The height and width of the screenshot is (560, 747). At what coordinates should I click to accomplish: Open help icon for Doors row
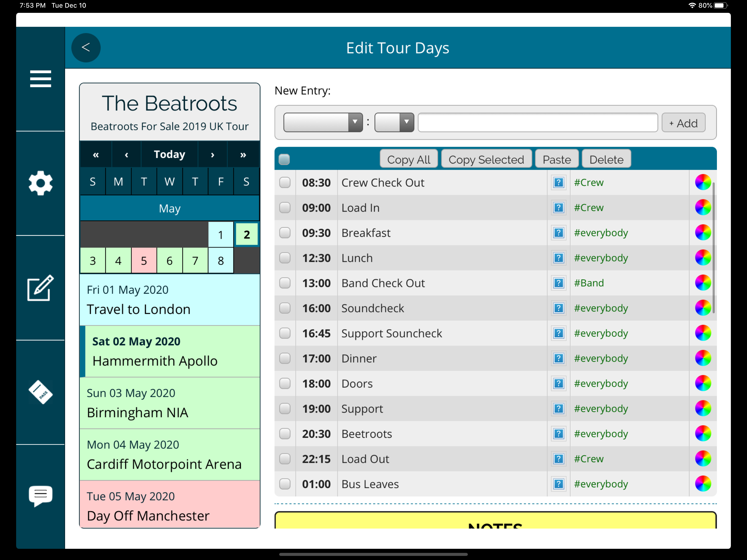coord(559,384)
